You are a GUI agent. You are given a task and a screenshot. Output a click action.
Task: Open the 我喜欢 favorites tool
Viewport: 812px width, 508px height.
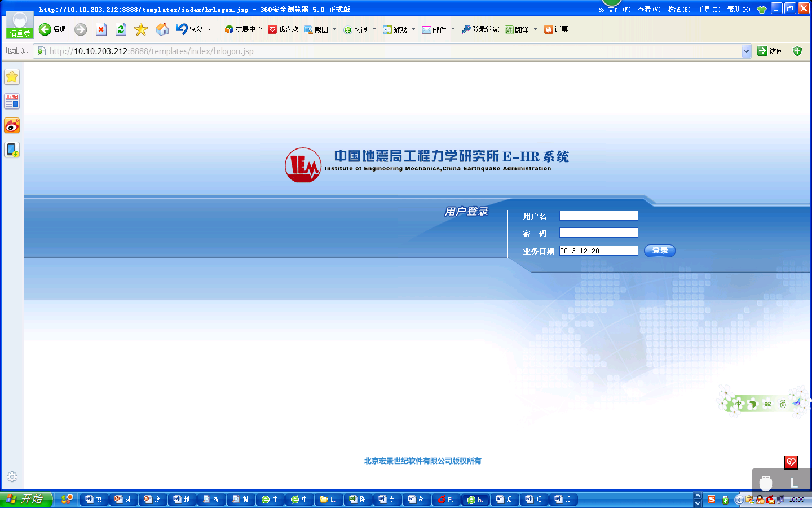(283, 29)
